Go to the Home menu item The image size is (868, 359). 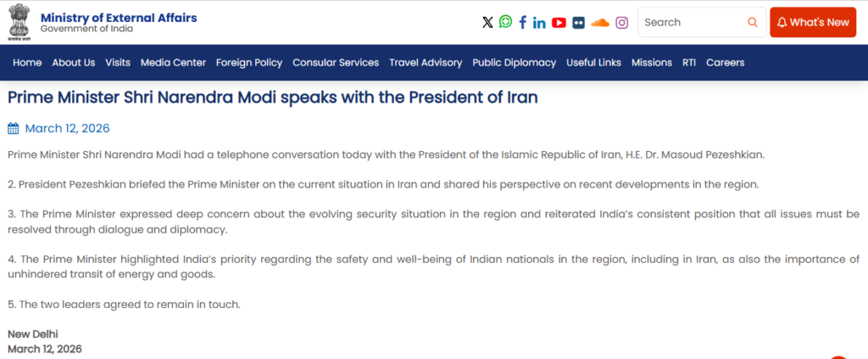pos(27,63)
